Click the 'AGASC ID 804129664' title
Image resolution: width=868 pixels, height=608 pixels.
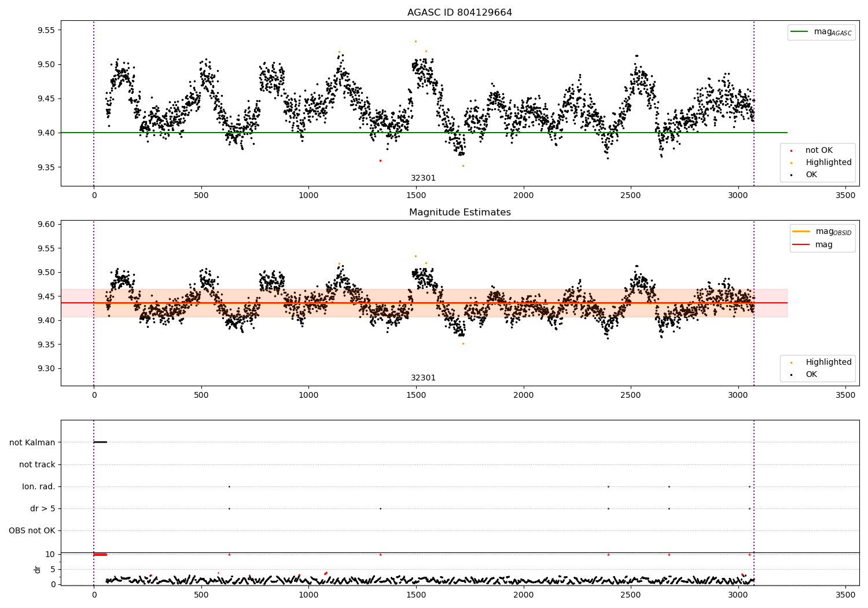coord(459,13)
